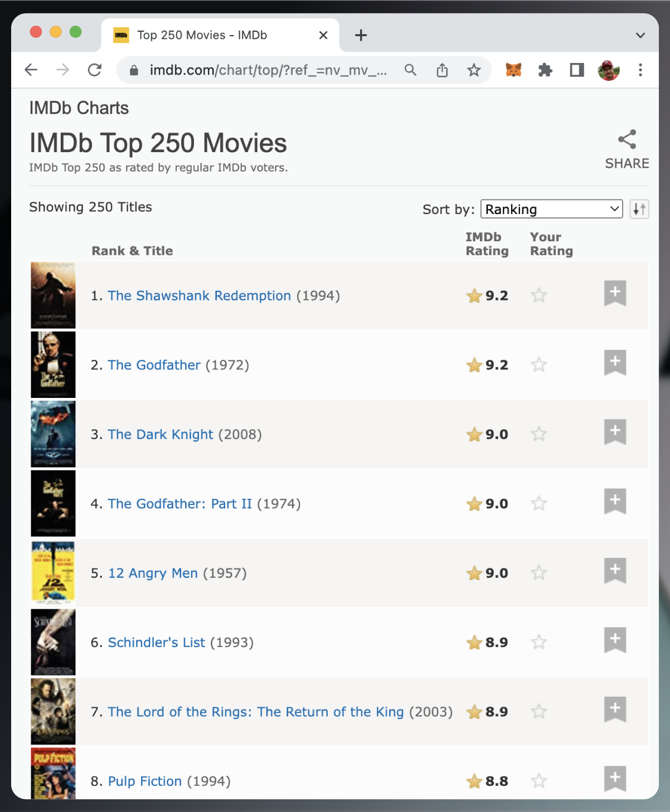Rate The Godfather with the star
The width and height of the screenshot is (670, 812).
[538, 365]
